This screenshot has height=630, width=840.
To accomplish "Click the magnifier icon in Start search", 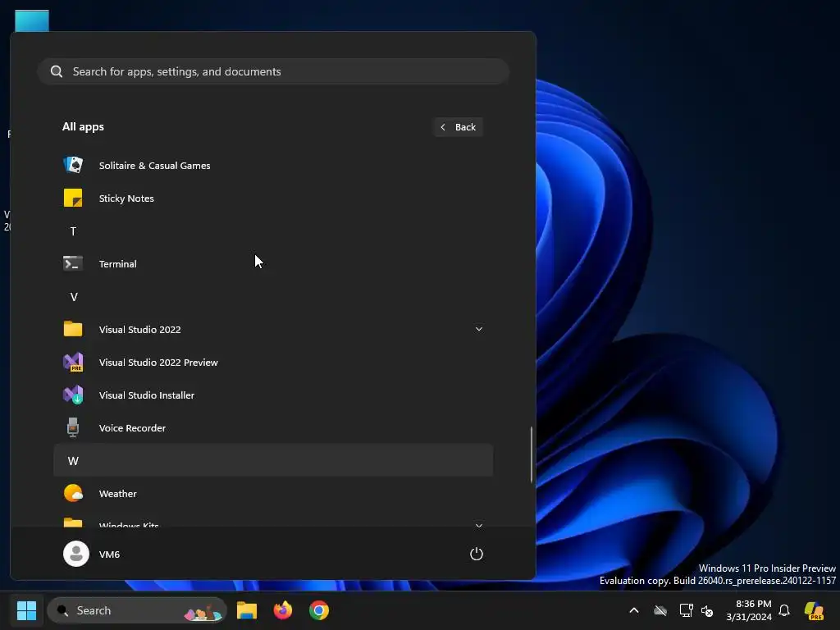I will (57, 71).
